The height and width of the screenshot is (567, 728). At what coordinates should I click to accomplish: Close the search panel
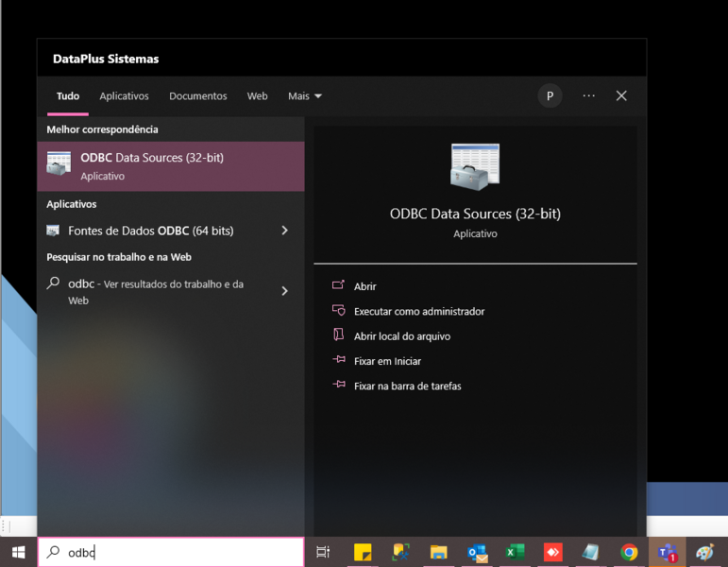click(x=621, y=95)
